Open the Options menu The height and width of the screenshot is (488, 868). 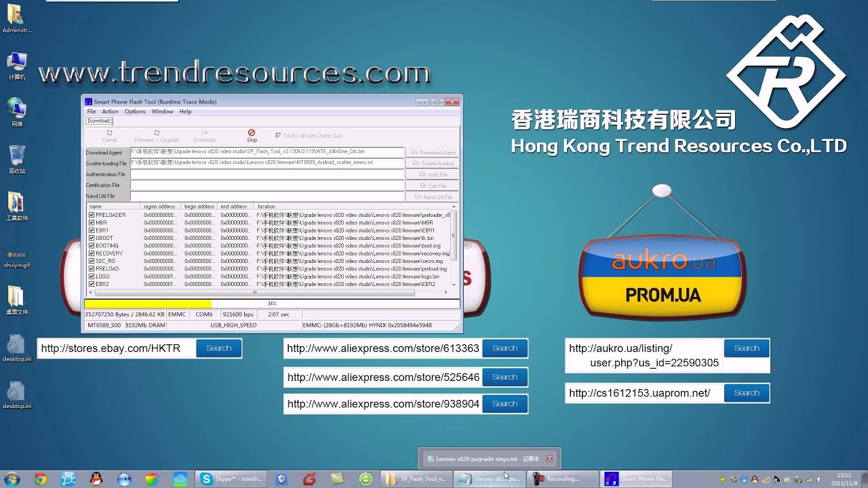tap(135, 111)
